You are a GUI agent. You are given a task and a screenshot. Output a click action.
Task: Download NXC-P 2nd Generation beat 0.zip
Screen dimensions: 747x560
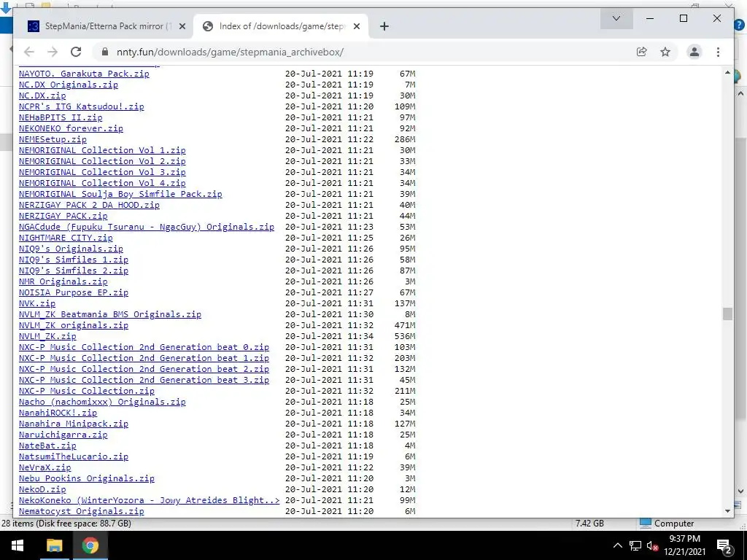(x=144, y=348)
